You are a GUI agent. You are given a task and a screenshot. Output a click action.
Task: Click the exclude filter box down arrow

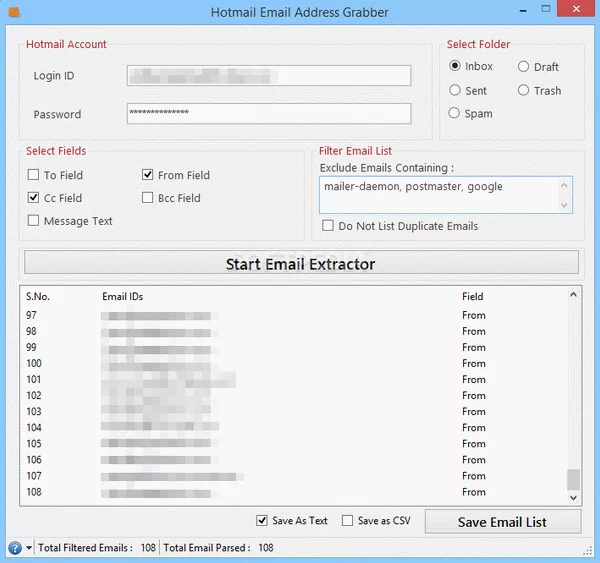tap(566, 204)
